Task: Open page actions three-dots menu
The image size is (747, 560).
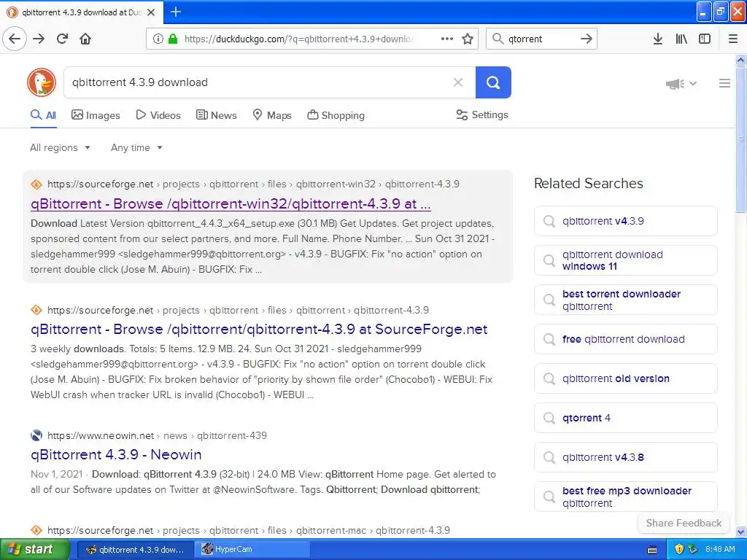Action: click(447, 39)
